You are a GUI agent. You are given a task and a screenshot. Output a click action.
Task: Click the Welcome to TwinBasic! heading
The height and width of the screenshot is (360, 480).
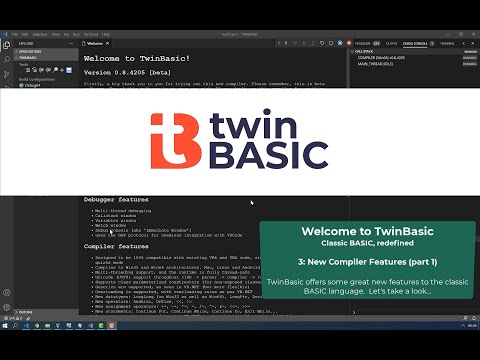pyautogui.click(x=137, y=58)
